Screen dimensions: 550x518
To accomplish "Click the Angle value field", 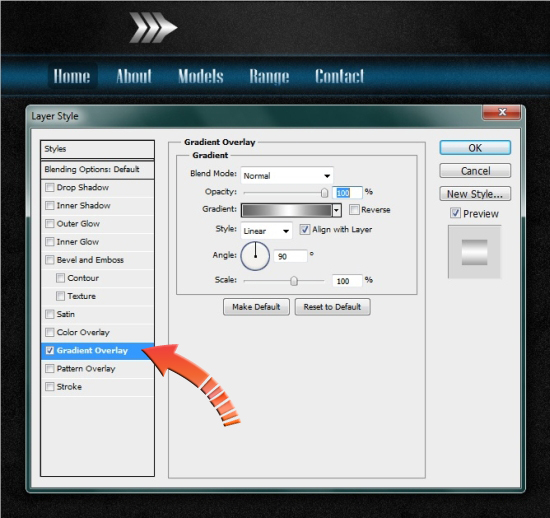I will [290, 257].
